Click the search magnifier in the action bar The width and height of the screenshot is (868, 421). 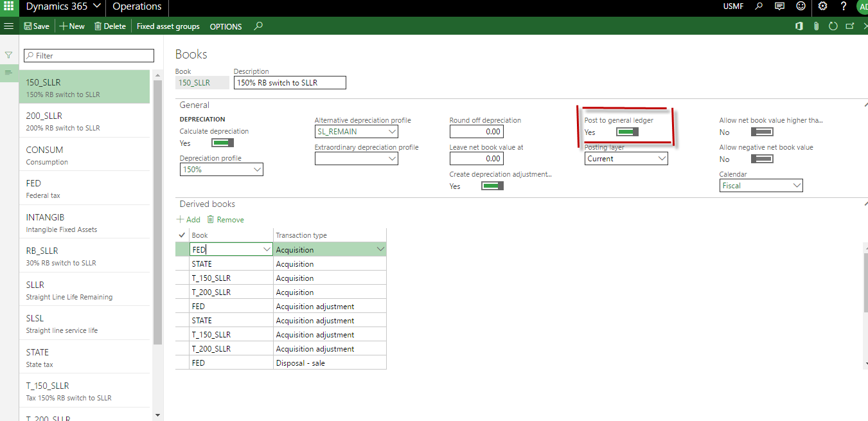coord(258,26)
